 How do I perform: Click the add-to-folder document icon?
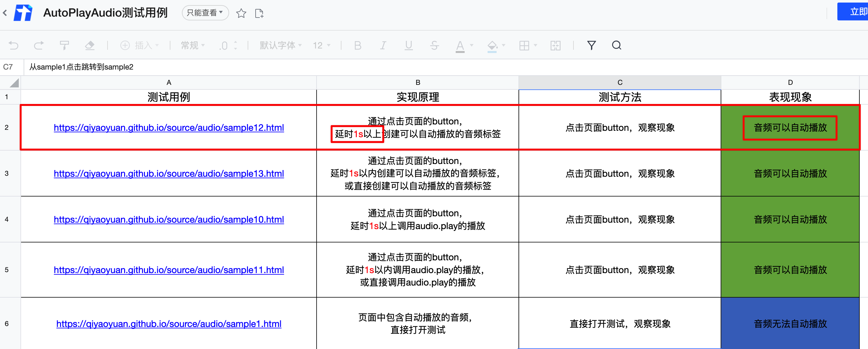click(x=259, y=13)
